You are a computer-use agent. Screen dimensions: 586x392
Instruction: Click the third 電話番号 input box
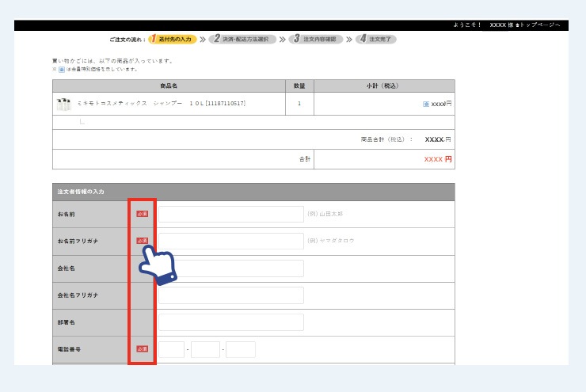point(241,349)
